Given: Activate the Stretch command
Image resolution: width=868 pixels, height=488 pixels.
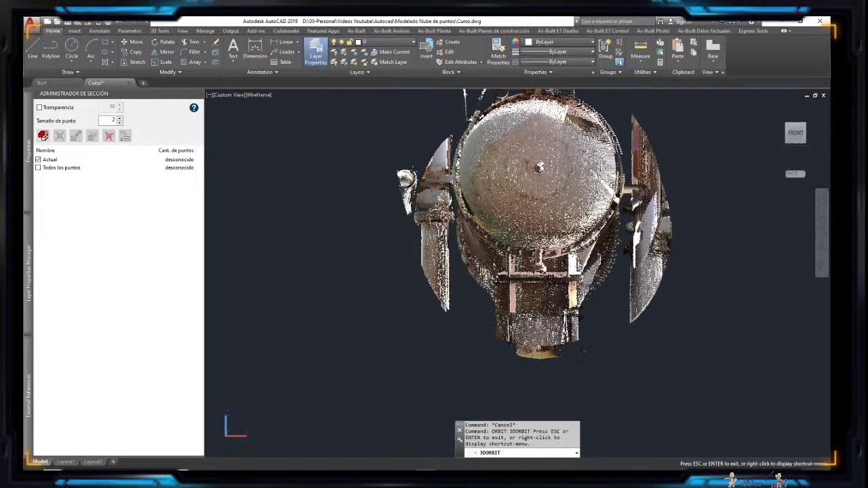Looking at the screenshot, I should coord(133,62).
